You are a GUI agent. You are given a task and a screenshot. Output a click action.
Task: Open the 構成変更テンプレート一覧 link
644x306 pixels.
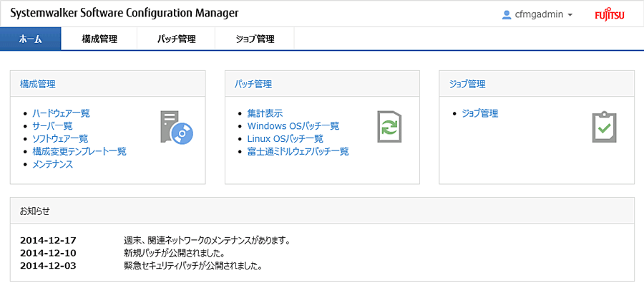click(79, 151)
